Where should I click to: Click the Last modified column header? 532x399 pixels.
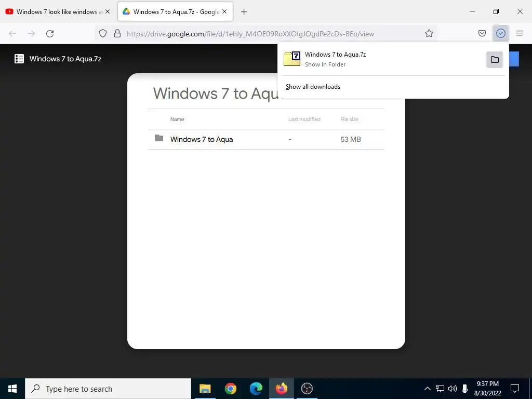tap(304, 119)
